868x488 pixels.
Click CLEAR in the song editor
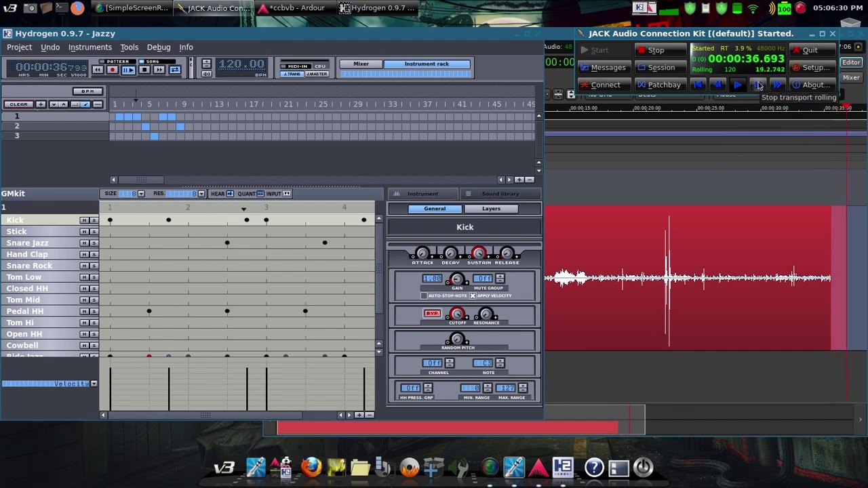click(18, 104)
